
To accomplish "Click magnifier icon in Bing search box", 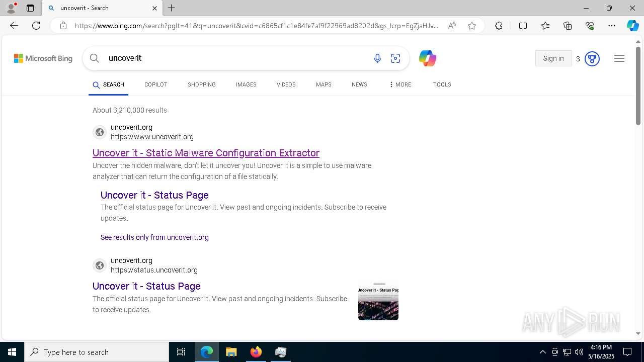I will pos(95,58).
